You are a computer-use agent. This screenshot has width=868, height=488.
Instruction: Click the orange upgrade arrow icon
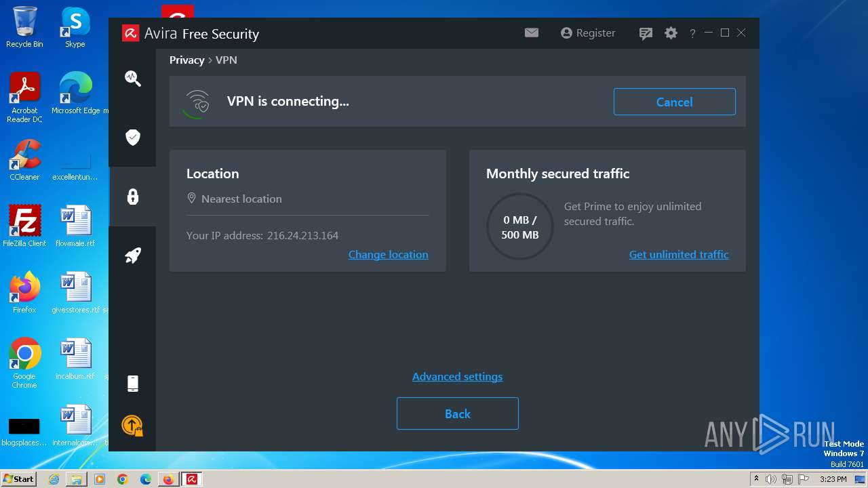pyautogui.click(x=132, y=425)
